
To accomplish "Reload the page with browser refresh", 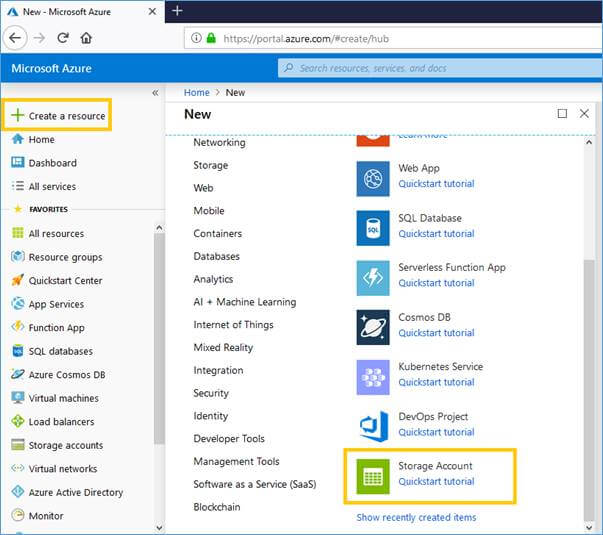I will pyautogui.click(x=63, y=38).
